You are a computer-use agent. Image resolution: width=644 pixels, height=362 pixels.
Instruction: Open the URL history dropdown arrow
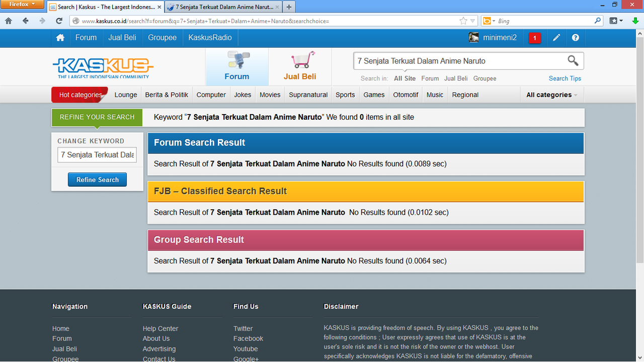(x=472, y=21)
